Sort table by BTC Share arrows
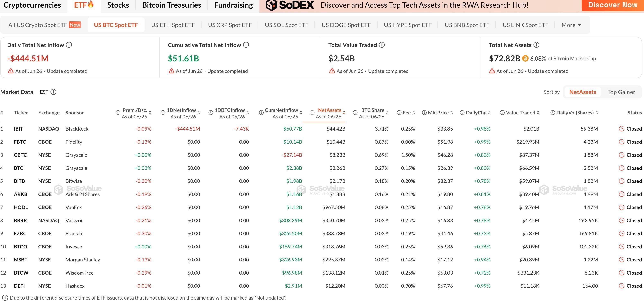Image resolution: width=644 pixels, height=303 pixels. coord(387,113)
